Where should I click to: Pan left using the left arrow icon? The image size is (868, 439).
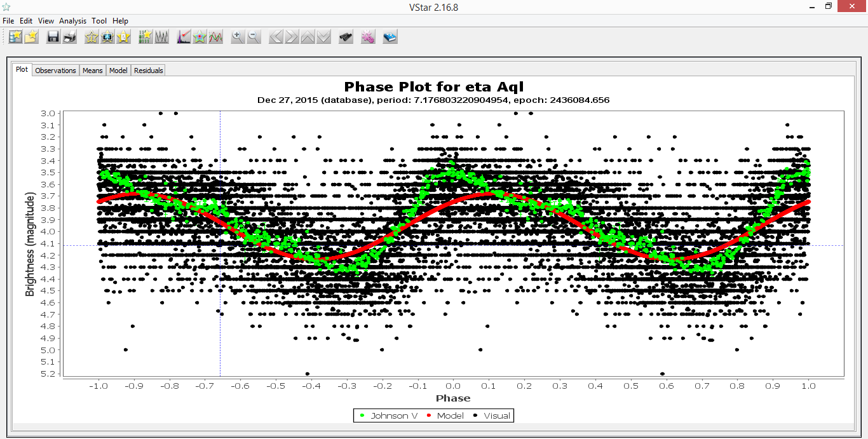[x=276, y=37]
